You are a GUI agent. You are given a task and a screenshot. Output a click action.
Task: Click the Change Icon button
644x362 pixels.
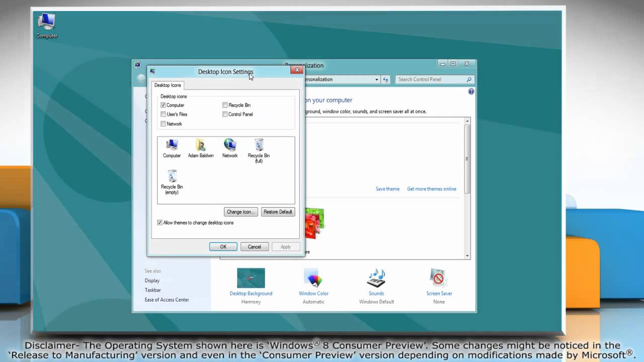241,212
